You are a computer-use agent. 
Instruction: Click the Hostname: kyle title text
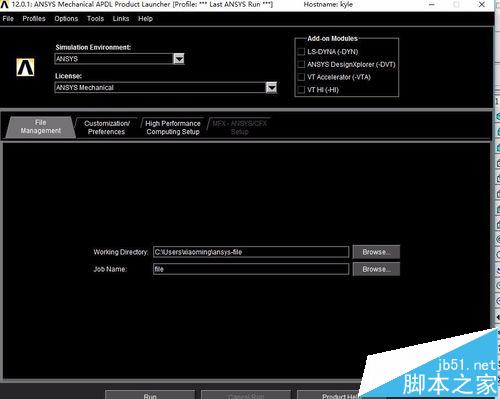pos(328,5)
